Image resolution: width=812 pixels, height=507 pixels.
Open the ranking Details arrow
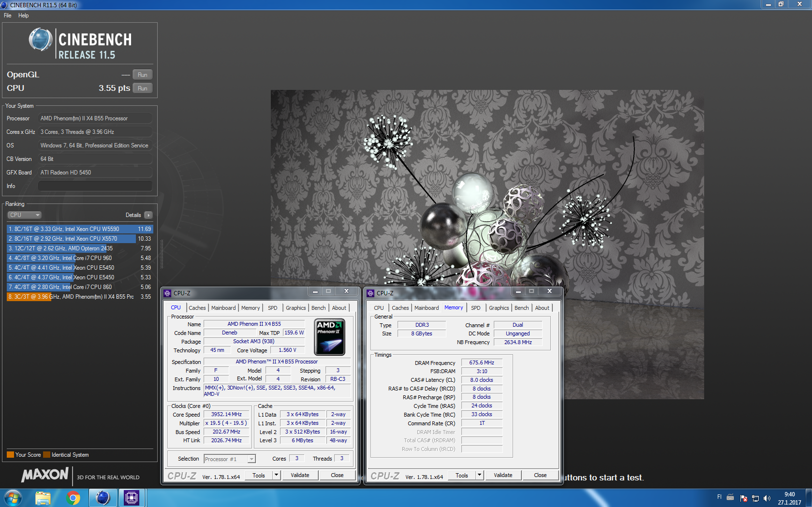click(x=148, y=215)
